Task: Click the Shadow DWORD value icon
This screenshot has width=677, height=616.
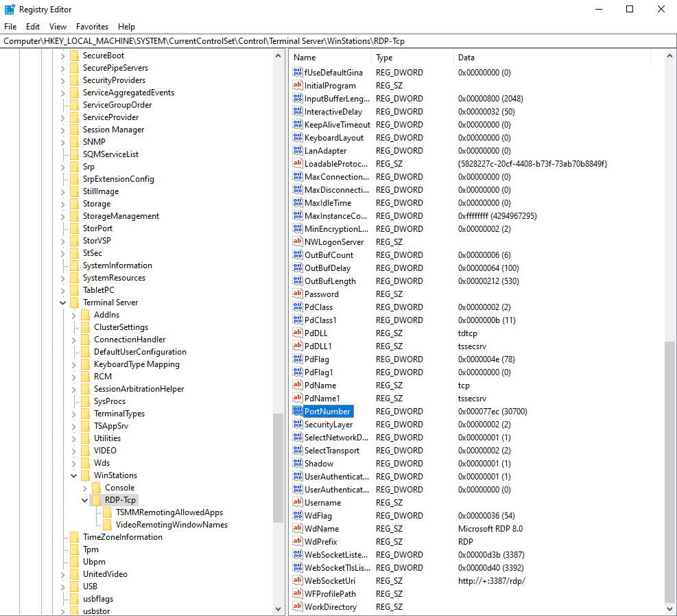Action: click(x=297, y=463)
